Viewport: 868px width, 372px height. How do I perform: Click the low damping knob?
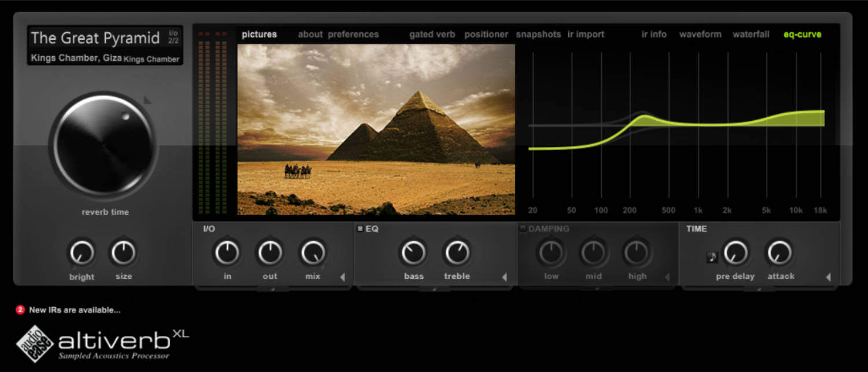551,253
